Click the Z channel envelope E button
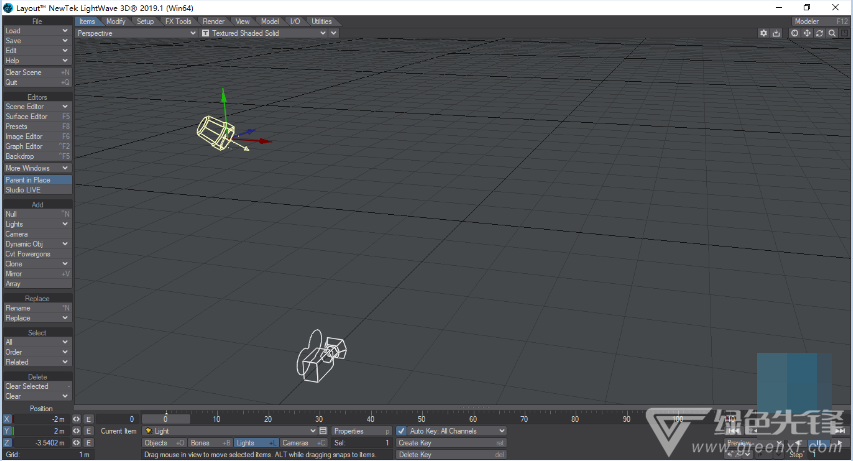Viewport: 853px width, 461px height. click(89, 443)
